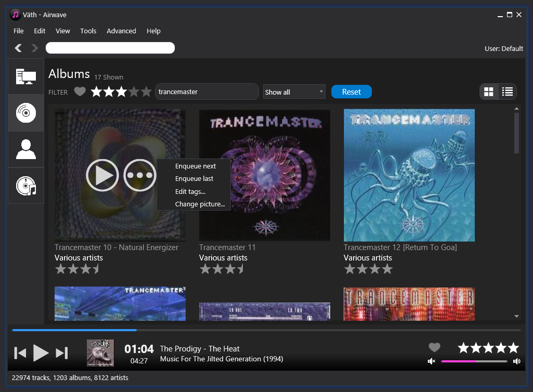Select Edit tags... in context menu
The image size is (533, 392).
190,192
